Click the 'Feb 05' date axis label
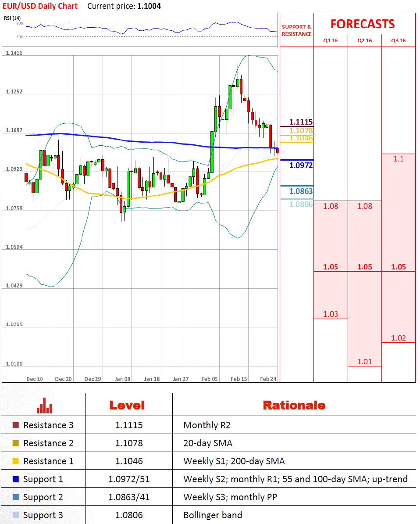 [x=210, y=379]
